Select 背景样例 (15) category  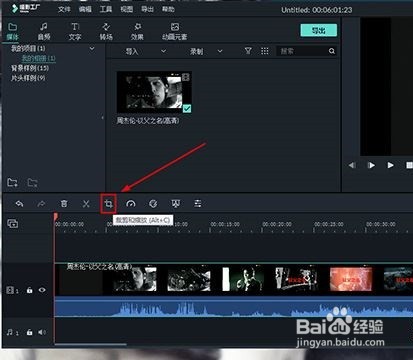[x=30, y=68]
